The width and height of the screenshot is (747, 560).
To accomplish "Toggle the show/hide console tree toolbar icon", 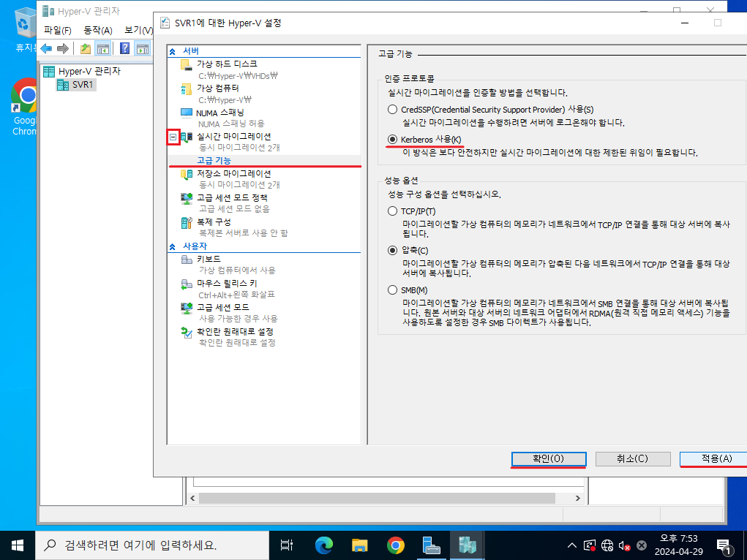I will [x=103, y=48].
